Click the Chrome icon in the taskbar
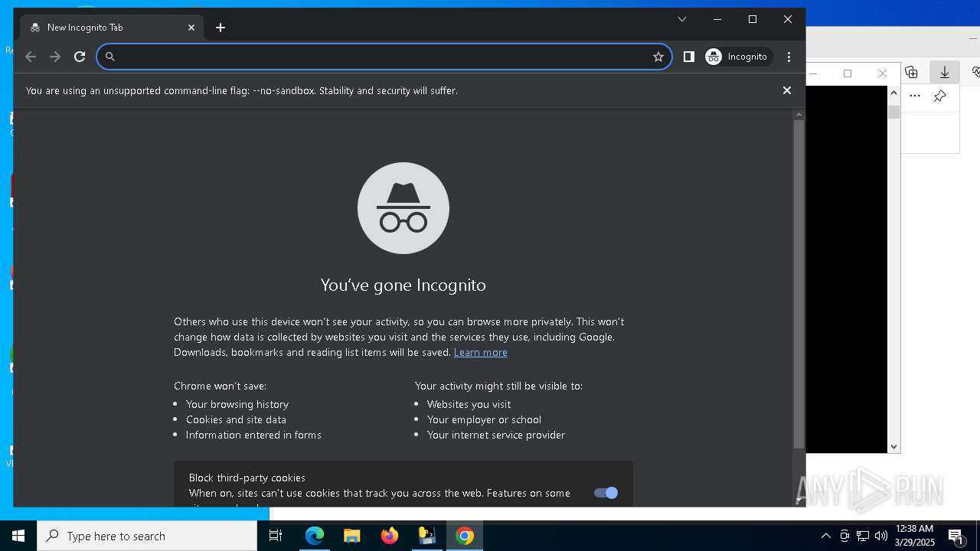 coord(464,536)
